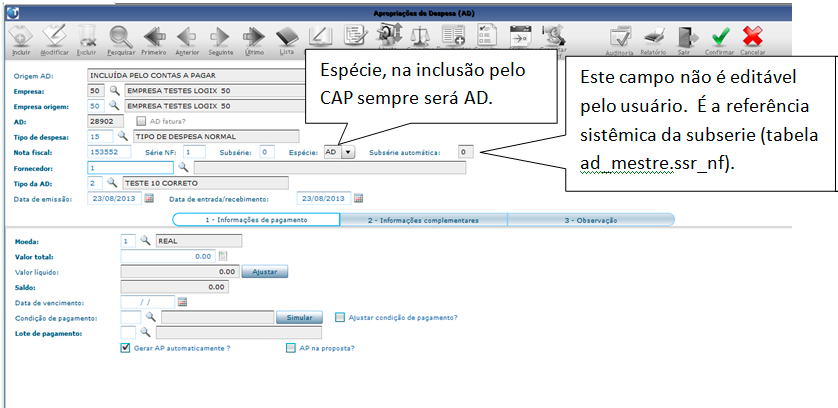
Task: Open 2 - Informações complementares tab
Action: 423,220
